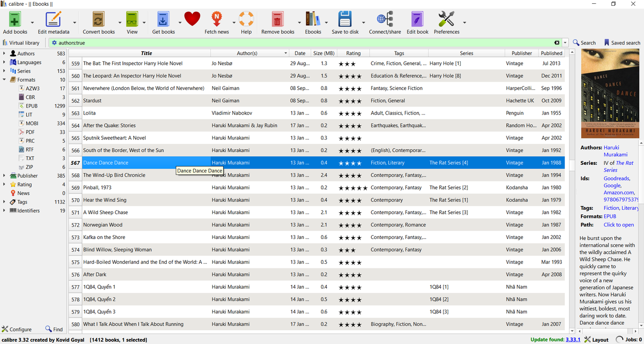Click the advanced search gear icon
The width and height of the screenshot is (644, 344).
[54, 43]
